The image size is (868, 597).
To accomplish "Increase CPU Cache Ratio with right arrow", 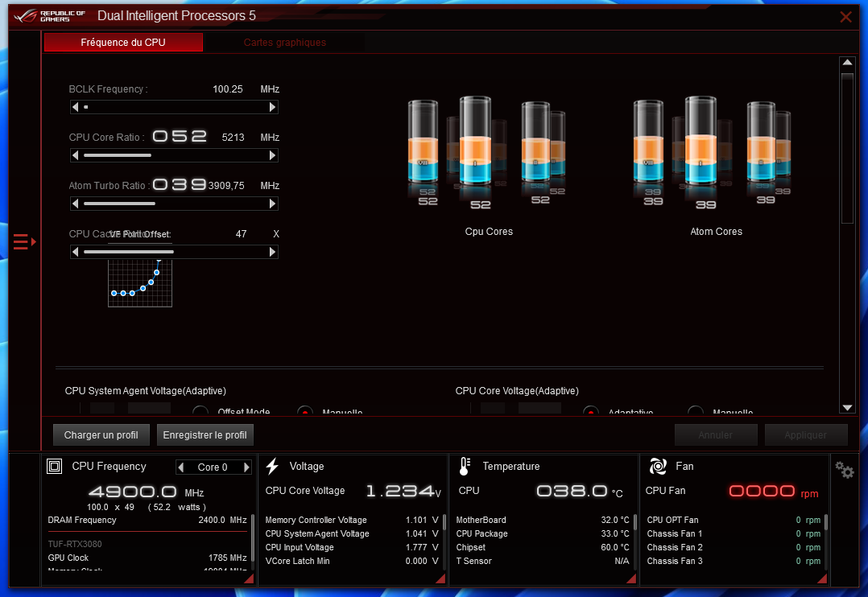I will 272,252.
